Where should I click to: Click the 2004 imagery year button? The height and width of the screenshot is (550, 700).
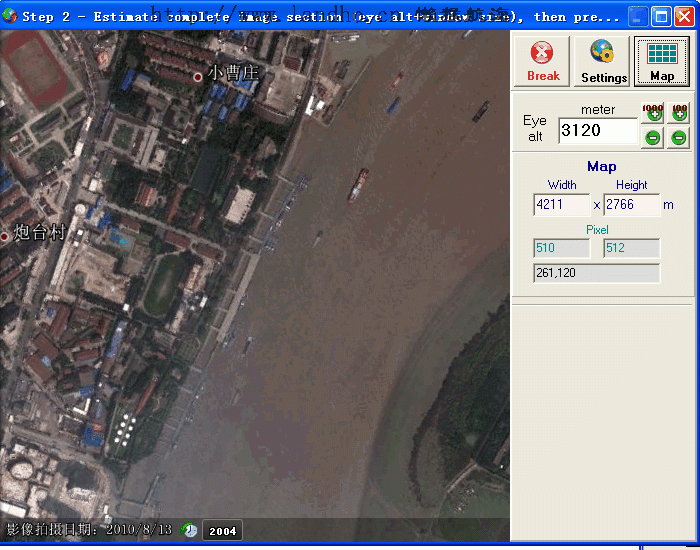(222, 530)
